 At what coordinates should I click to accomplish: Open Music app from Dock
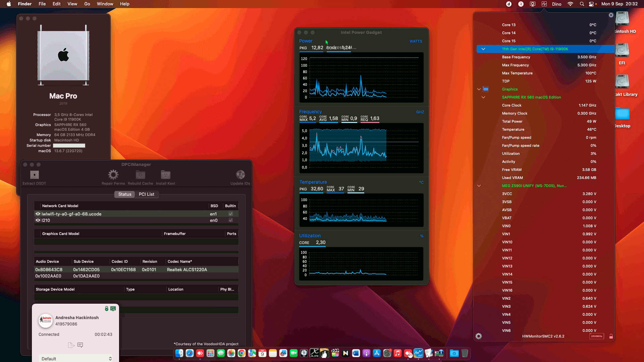point(397,353)
